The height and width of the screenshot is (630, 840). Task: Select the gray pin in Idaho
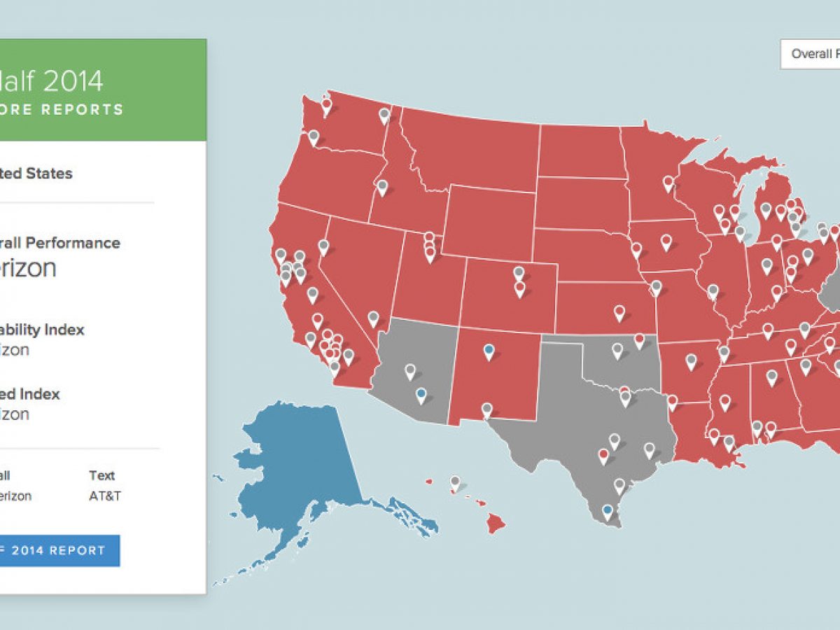[x=382, y=186]
